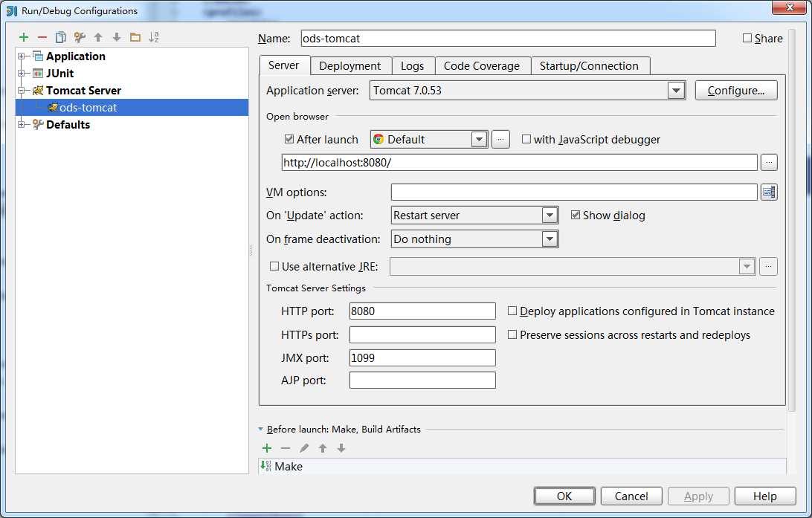The width and height of the screenshot is (812, 518).
Task: Open the edit defaults wrench icon
Action: [x=80, y=37]
